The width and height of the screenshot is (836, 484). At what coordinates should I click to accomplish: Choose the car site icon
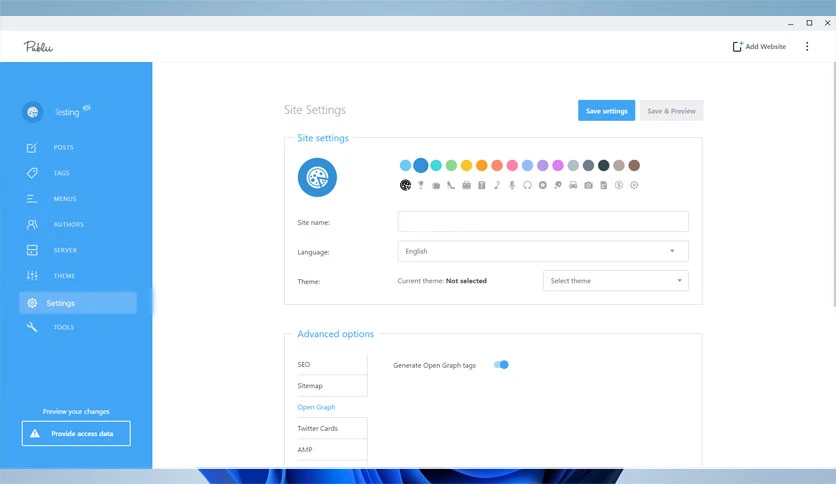coord(573,185)
